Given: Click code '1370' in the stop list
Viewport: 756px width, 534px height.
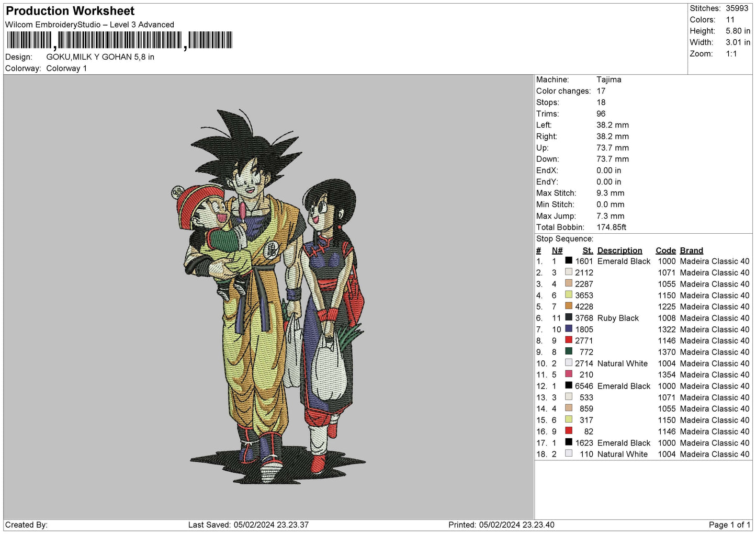Looking at the screenshot, I should pos(667,352).
